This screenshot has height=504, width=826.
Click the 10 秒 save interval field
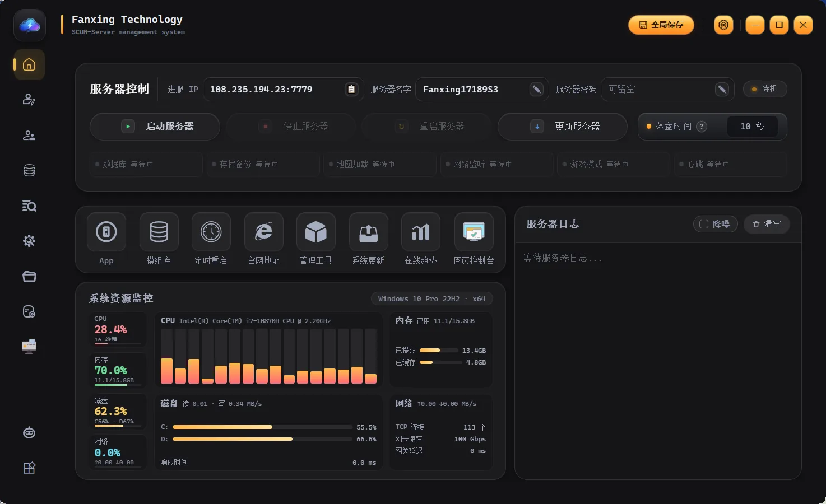(x=752, y=127)
